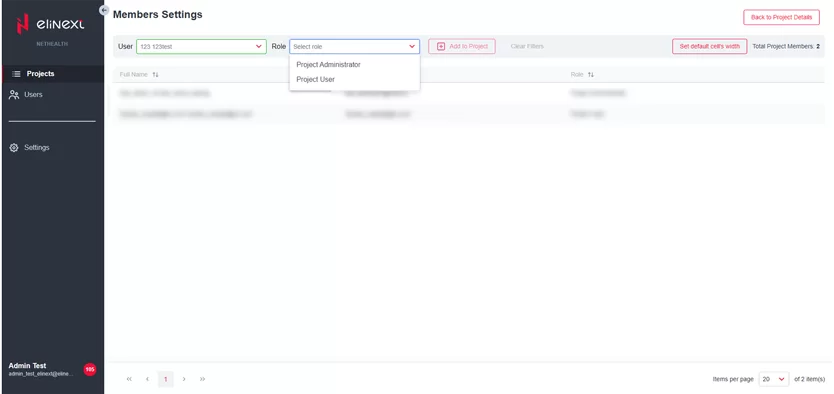Image resolution: width=834 pixels, height=394 pixels.
Task: Go to next page arrow
Action: tap(184, 379)
